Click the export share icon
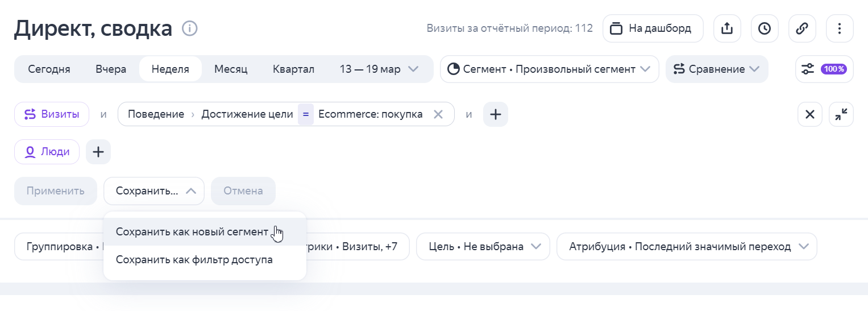The height and width of the screenshot is (311, 868). (727, 28)
